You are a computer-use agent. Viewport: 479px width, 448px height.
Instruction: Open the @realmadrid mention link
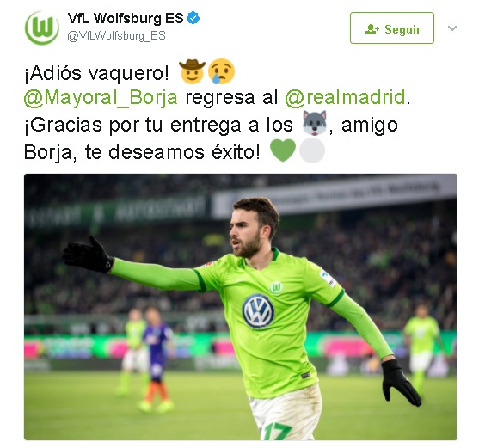pos(345,98)
